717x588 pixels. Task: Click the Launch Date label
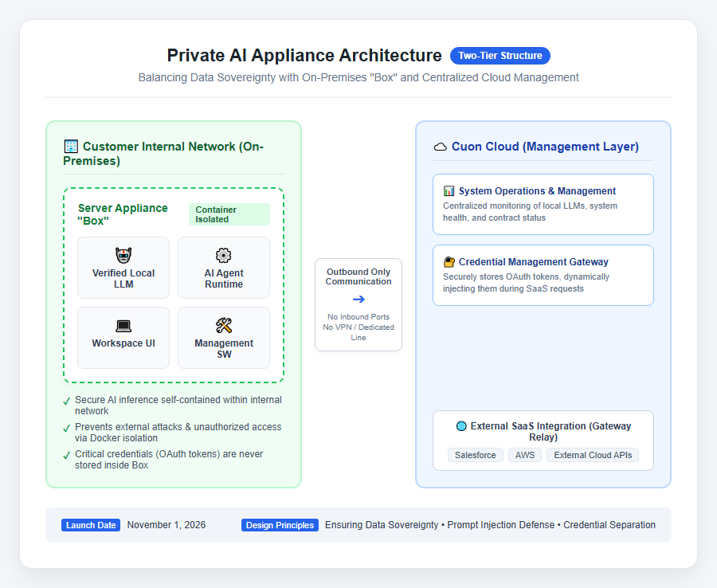(x=91, y=525)
